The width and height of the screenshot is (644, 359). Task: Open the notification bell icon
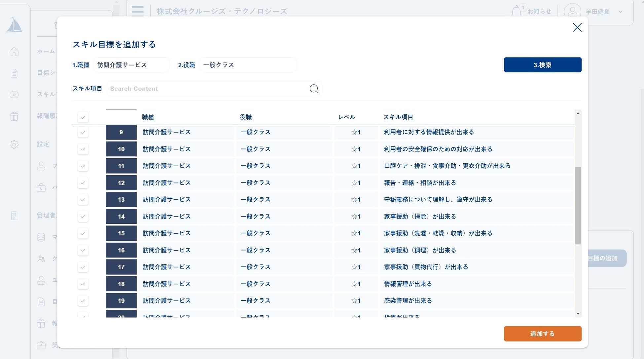tap(516, 11)
